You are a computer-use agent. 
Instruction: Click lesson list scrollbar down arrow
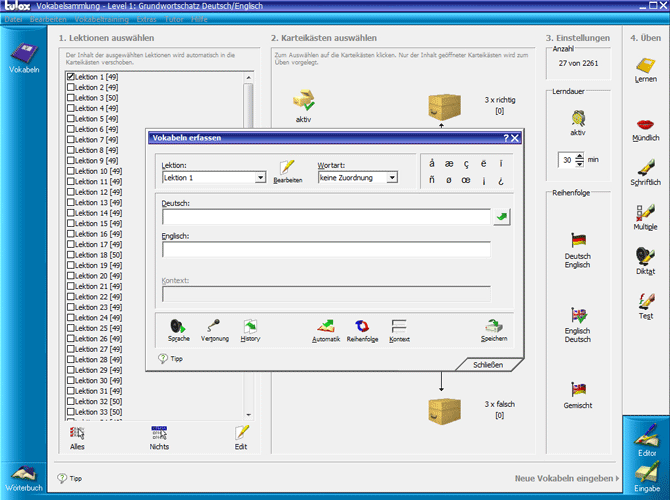pyautogui.click(x=248, y=415)
